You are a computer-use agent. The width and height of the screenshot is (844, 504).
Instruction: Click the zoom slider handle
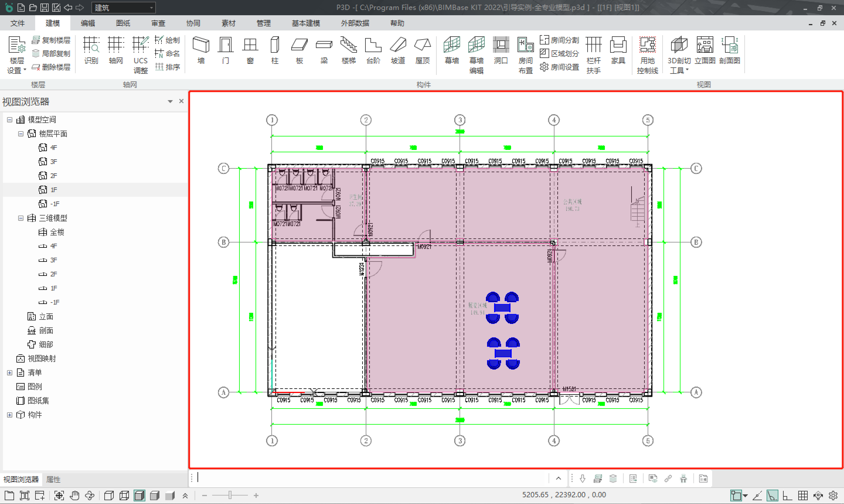[x=230, y=495]
